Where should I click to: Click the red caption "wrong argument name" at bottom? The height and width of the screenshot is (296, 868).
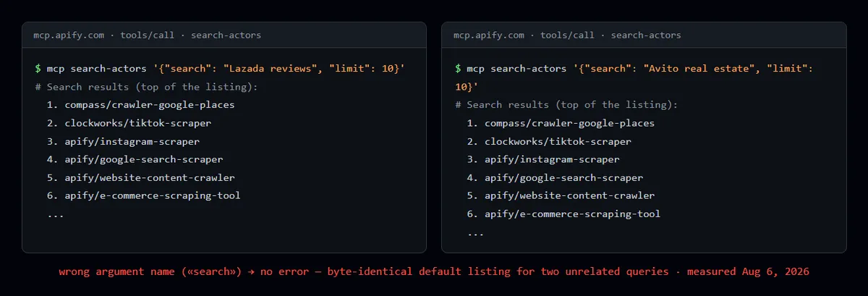click(x=434, y=272)
